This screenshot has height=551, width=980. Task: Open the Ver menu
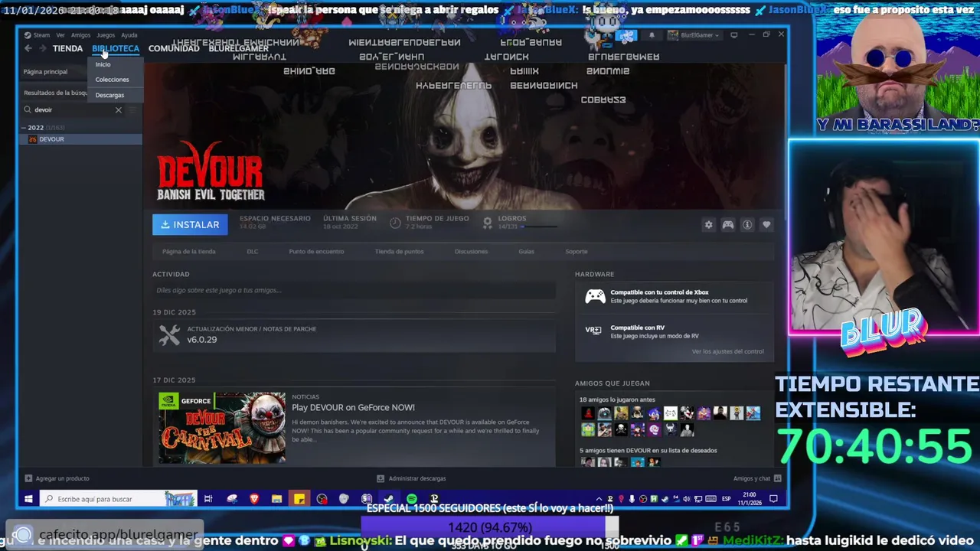click(x=60, y=35)
